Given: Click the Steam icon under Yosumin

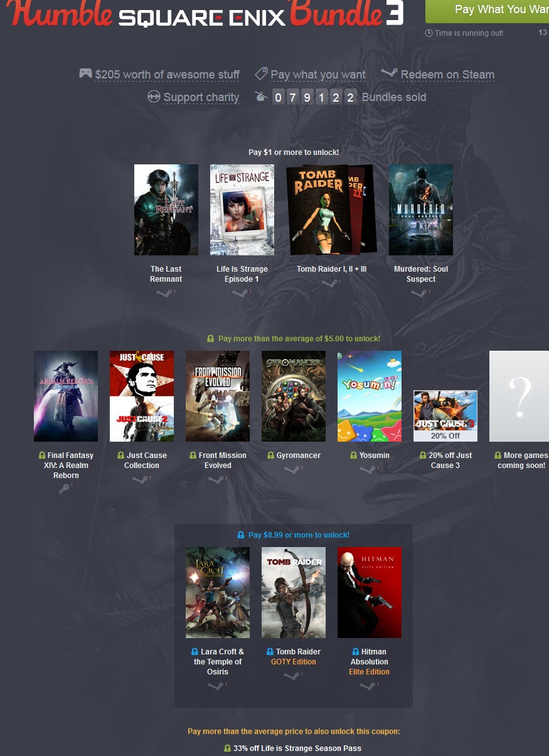Looking at the screenshot, I should 368,469.
